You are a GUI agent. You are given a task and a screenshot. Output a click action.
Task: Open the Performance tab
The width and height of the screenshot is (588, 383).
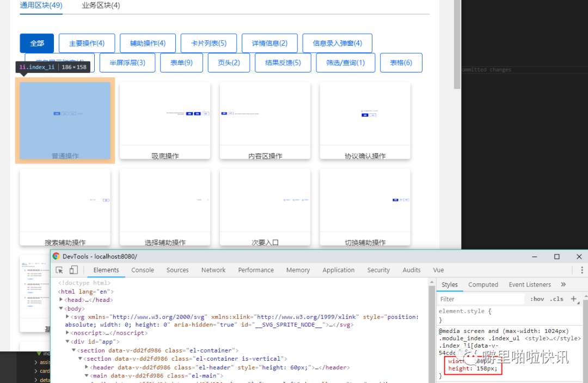coord(256,270)
